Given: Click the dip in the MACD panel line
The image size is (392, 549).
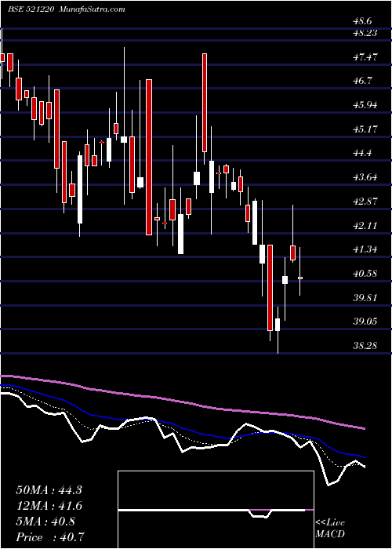Looking at the screenshot, I should 260,515.
